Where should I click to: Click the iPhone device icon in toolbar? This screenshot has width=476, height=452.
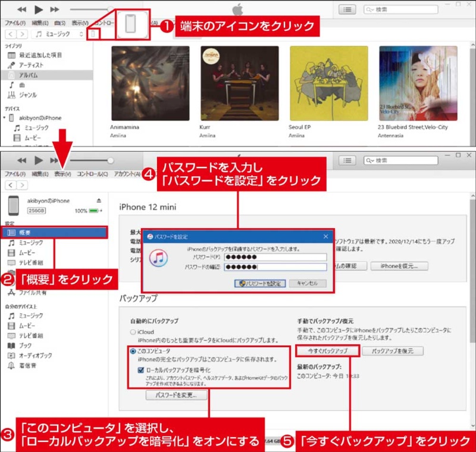[x=92, y=34]
